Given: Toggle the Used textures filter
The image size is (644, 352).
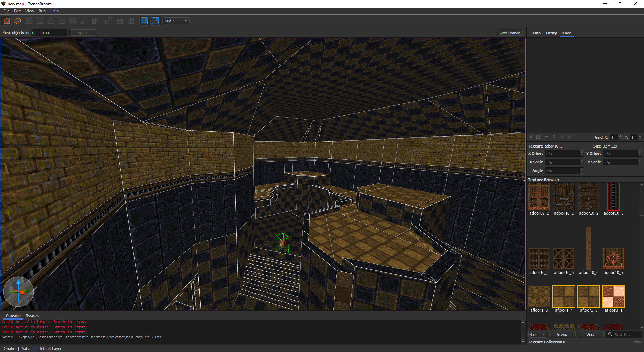Looking at the screenshot, I should coord(590,334).
